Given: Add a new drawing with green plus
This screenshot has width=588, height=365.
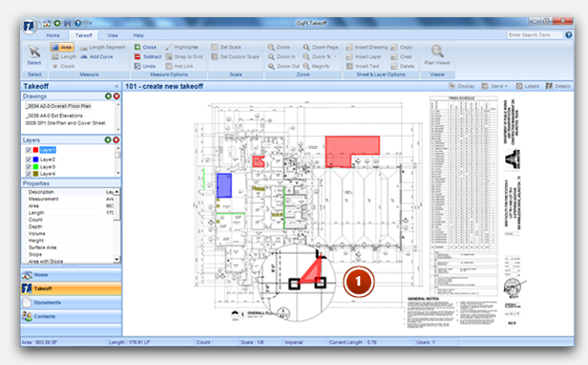Looking at the screenshot, I should (x=108, y=97).
